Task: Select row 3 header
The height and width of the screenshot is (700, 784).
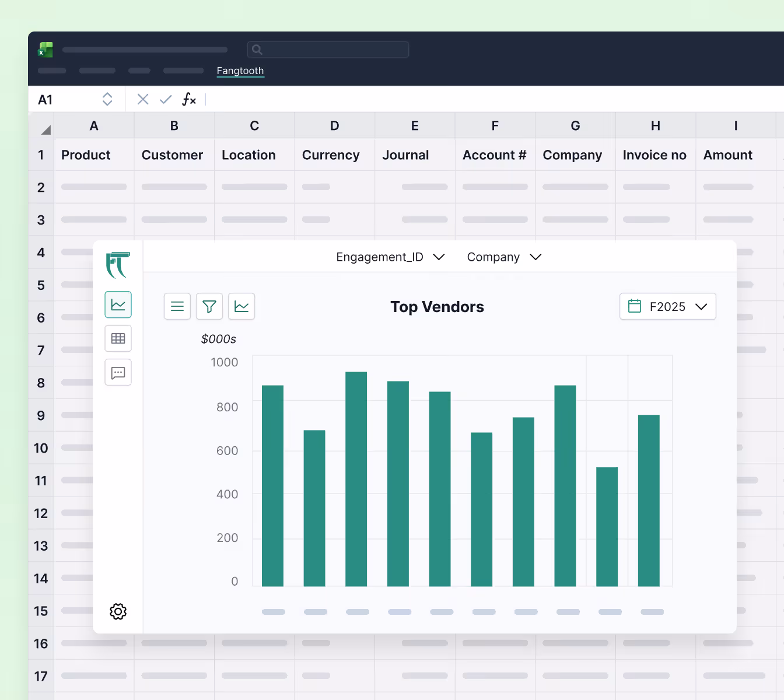Action: tap(41, 220)
